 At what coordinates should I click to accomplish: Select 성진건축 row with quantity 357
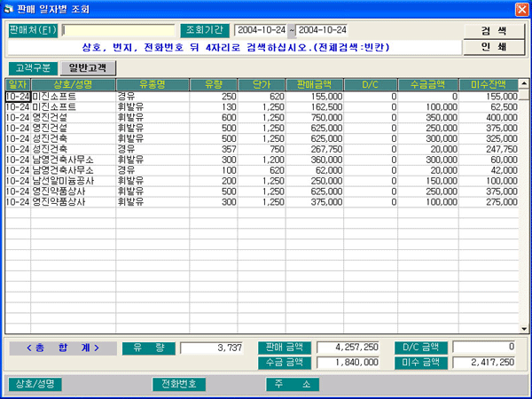262,149
